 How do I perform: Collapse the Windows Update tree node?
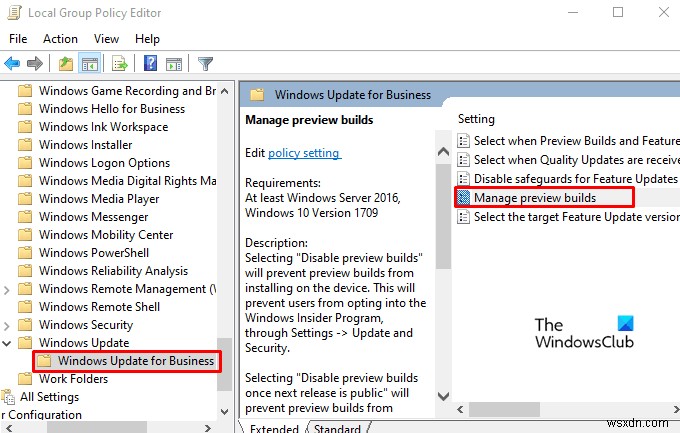[7, 343]
